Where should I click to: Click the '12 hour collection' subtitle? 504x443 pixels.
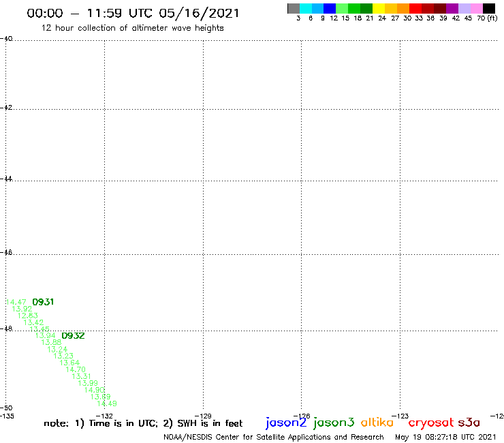132,28
